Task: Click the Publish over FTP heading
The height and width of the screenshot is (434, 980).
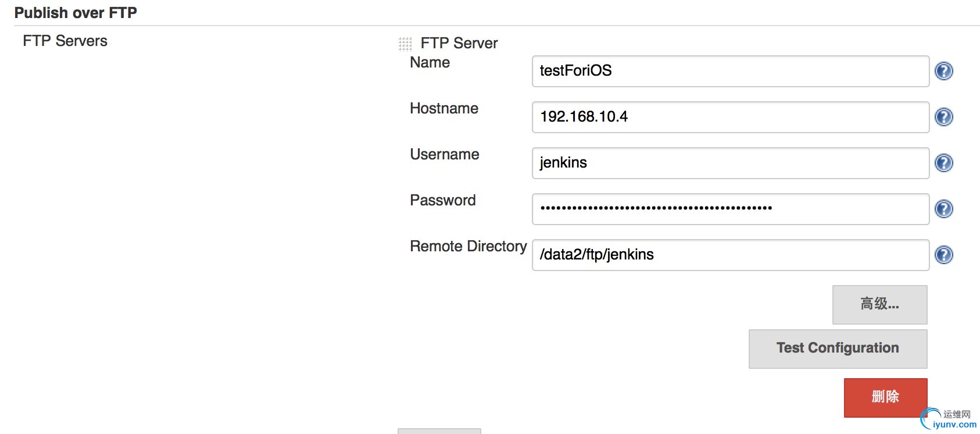Action: point(76,13)
